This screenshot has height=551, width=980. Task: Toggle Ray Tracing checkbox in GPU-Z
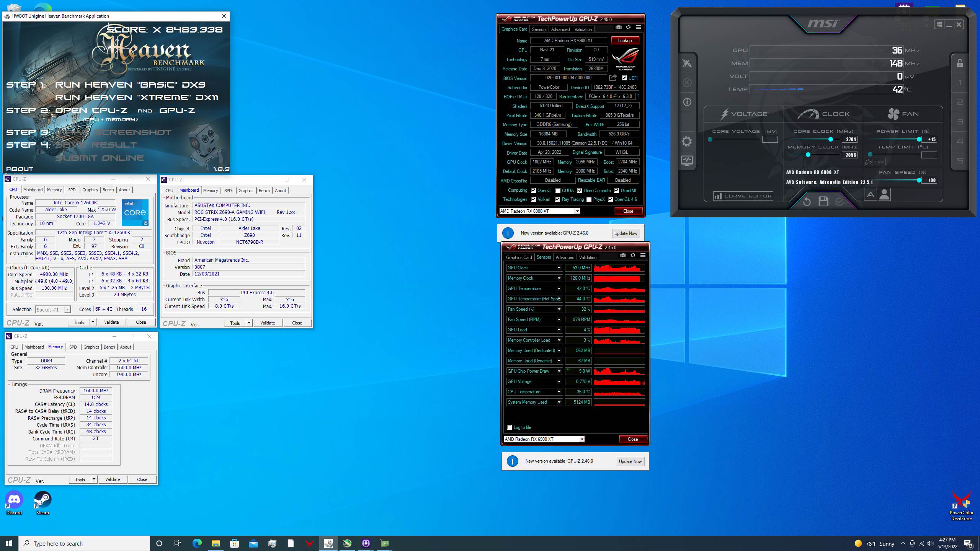[558, 199]
